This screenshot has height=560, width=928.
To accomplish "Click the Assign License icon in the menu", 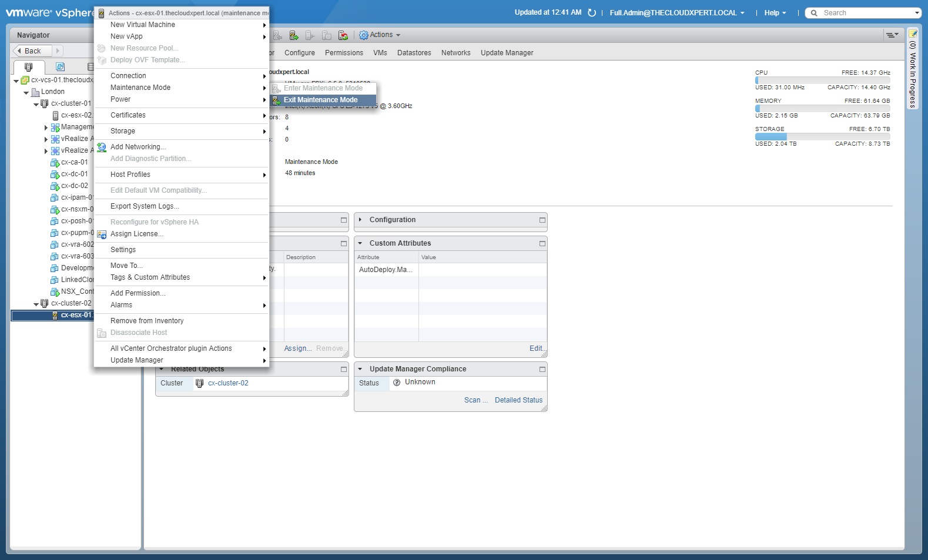I will (102, 234).
